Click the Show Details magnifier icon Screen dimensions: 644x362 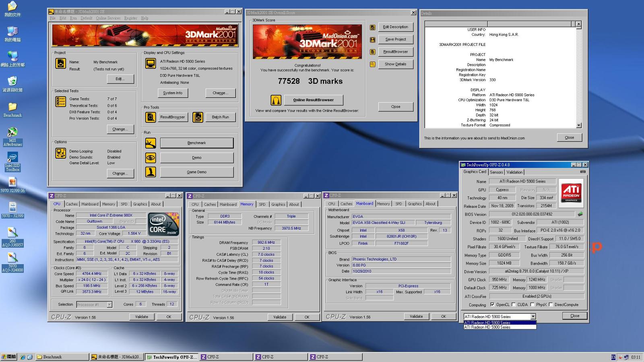(x=373, y=64)
